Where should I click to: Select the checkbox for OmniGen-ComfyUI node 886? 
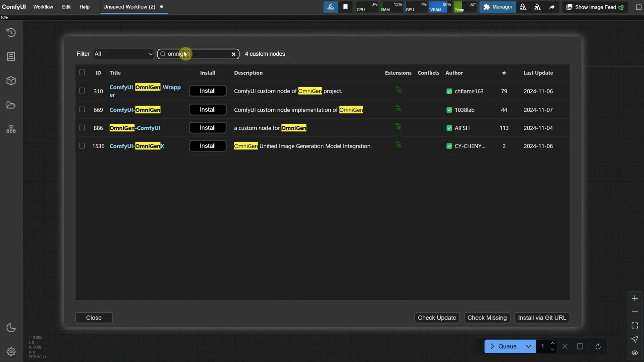[82, 127]
